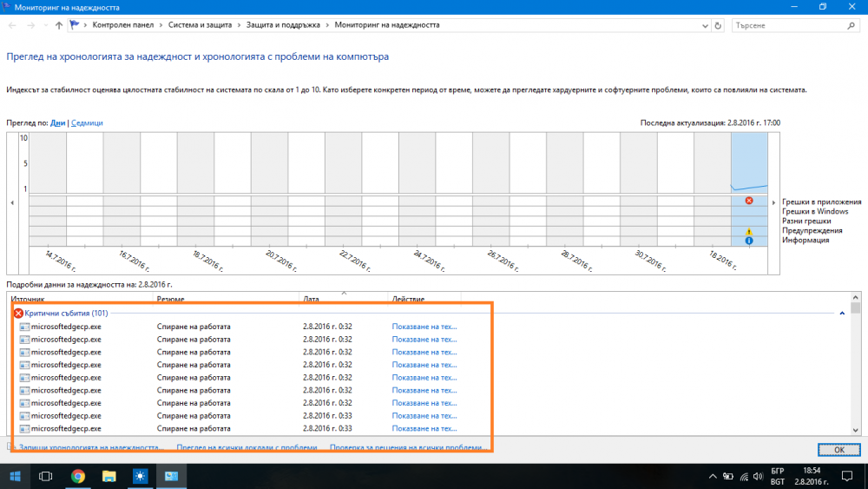868x489 pixels.
Task: Go back with the navigation arrow
Action: 12,25
